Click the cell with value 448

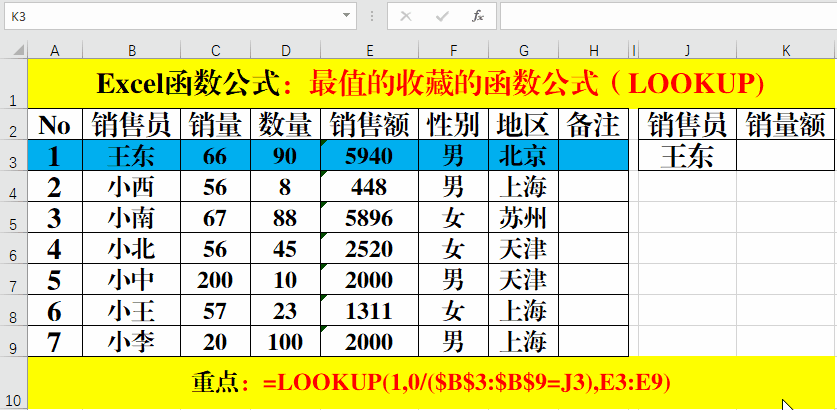(x=369, y=186)
